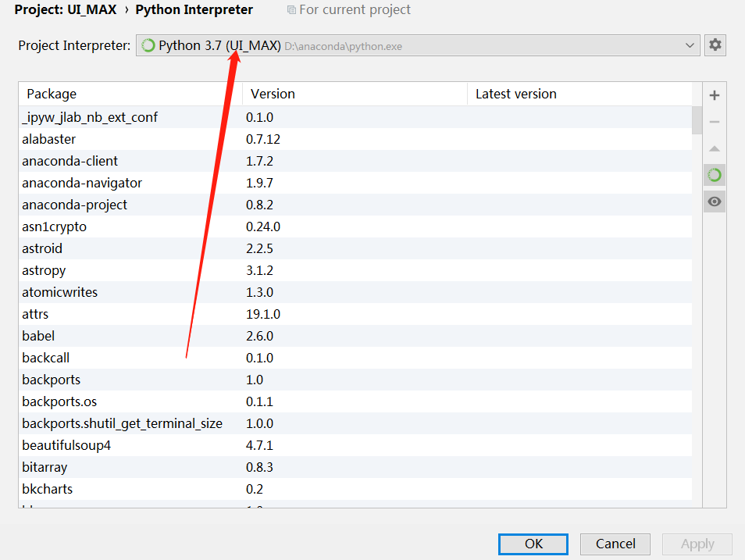Screen dimensions: 745x560
Task: Select the bkcharts package row
Action: 355,489
